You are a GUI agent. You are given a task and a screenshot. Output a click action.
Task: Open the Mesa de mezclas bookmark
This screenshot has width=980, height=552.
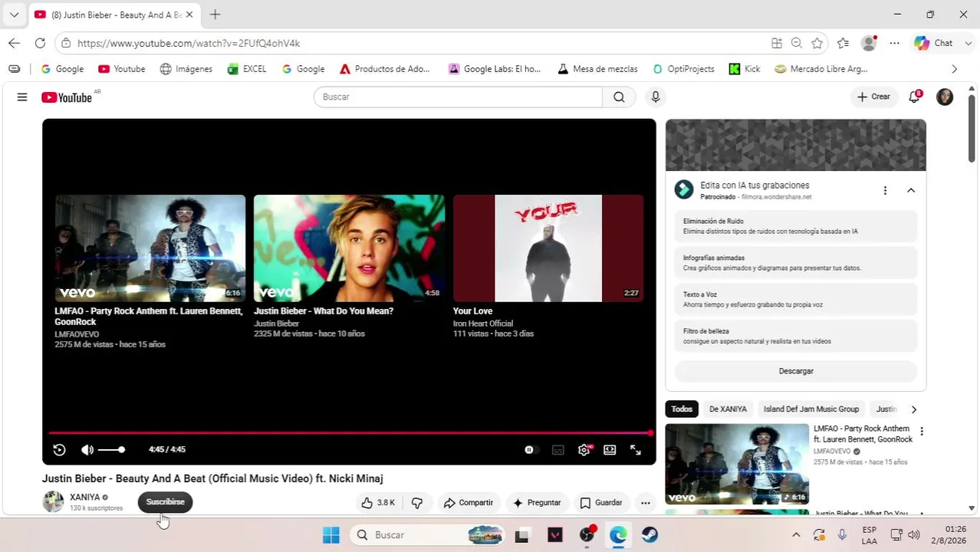tap(597, 69)
